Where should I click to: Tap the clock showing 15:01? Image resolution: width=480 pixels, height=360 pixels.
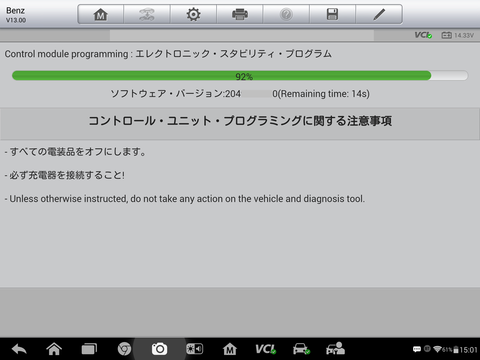468,350
